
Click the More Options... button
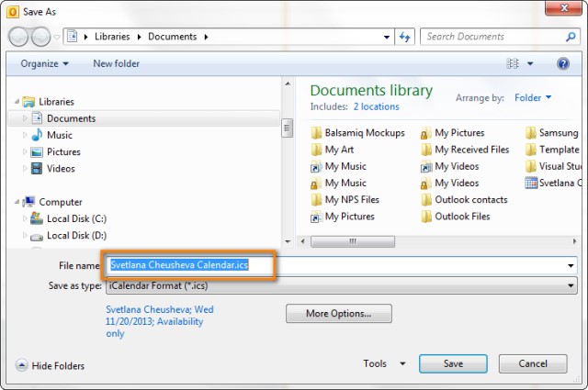[339, 313]
